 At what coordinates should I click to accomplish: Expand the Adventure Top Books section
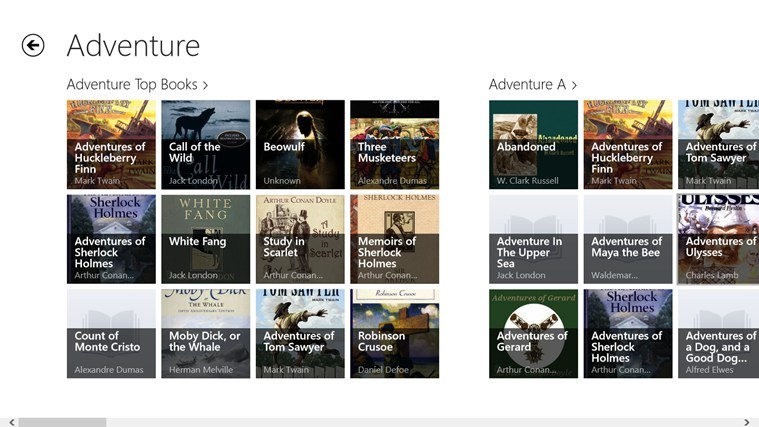tap(137, 85)
